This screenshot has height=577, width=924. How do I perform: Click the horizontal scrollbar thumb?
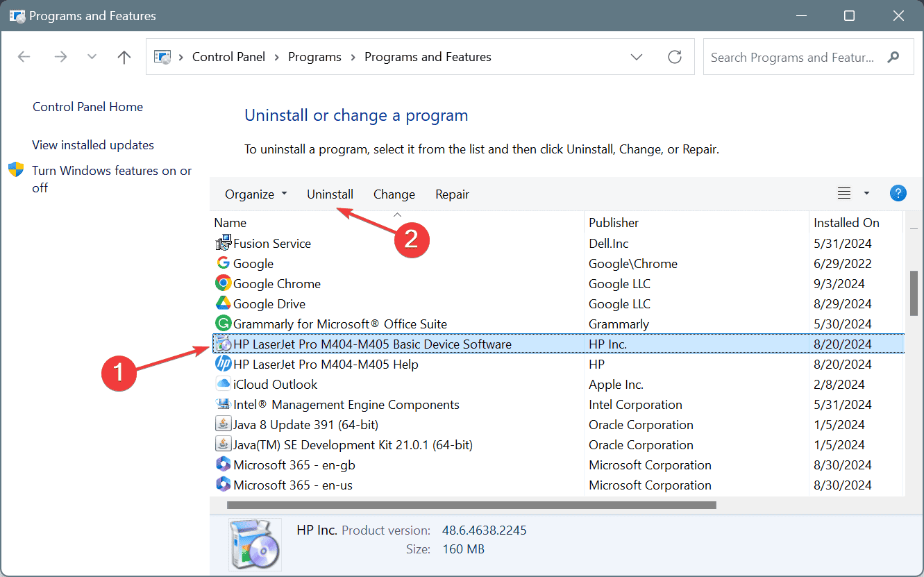[x=471, y=505]
